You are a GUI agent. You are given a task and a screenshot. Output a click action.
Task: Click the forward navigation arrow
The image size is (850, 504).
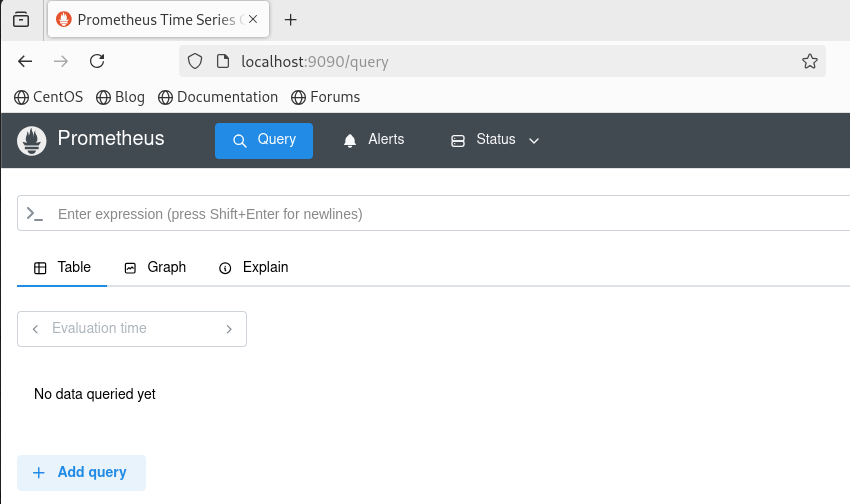61,61
